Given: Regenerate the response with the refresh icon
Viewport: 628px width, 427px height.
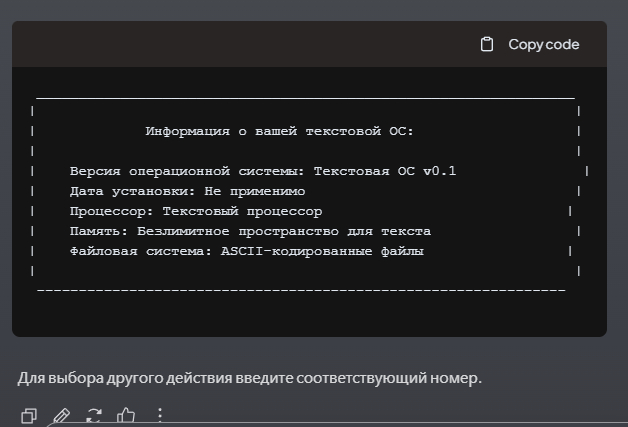Looking at the screenshot, I should 94,414.
